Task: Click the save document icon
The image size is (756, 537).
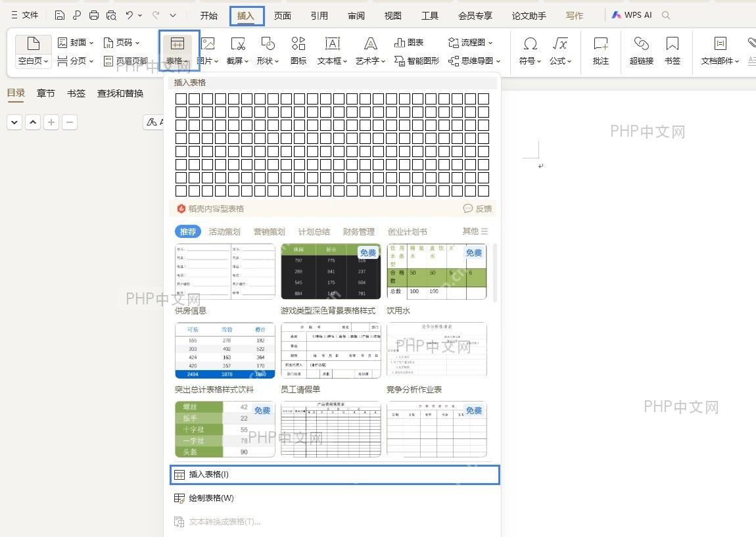Action: point(60,15)
